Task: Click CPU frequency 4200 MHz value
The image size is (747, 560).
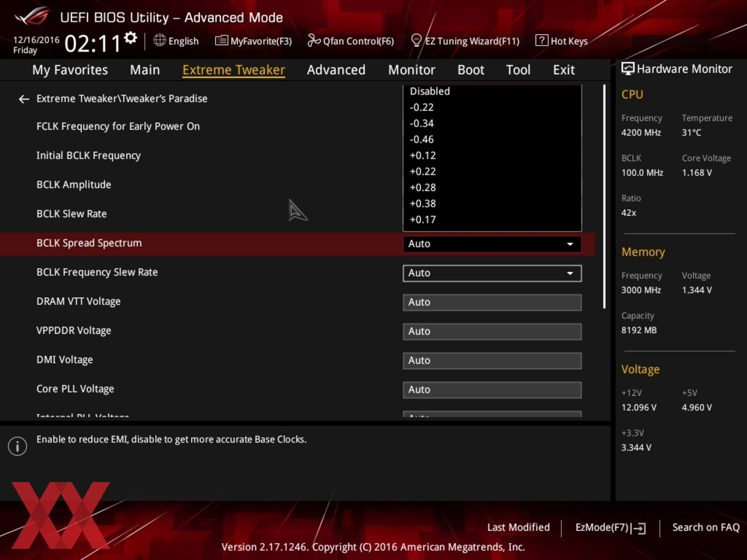Action: (641, 132)
